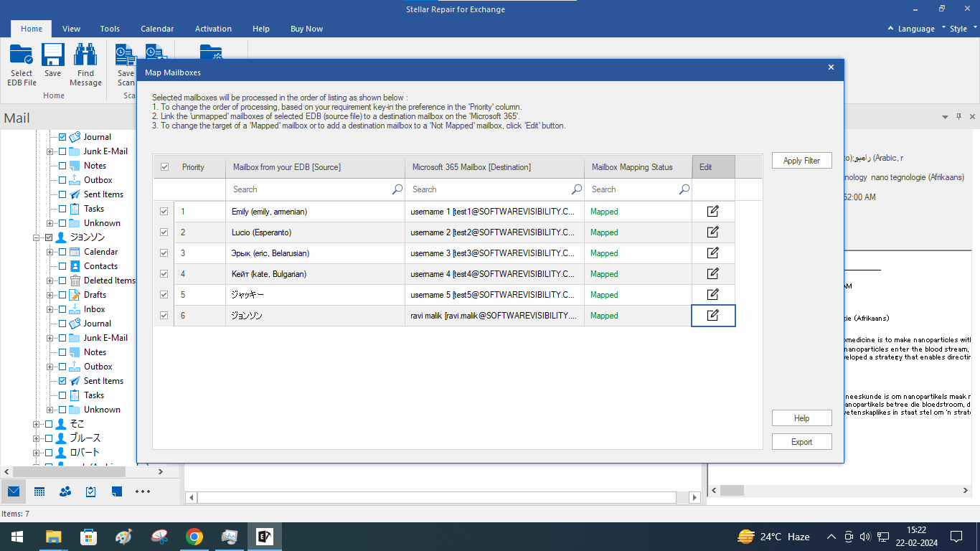Open the Calendar ribbon tab
Viewport: 980px width, 551px height.
157,29
